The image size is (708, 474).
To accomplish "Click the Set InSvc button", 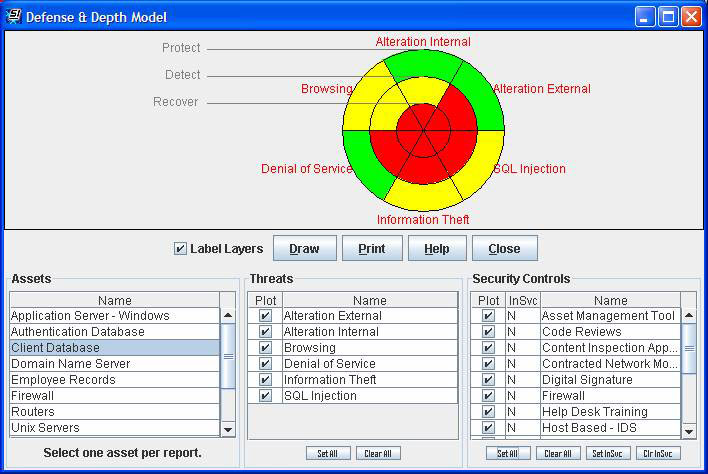I will point(608,453).
